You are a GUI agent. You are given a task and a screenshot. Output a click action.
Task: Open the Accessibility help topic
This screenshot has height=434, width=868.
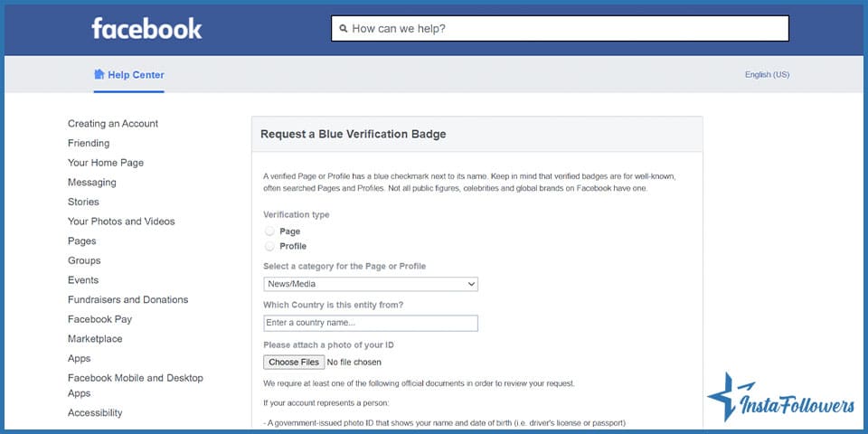(95, 413)
